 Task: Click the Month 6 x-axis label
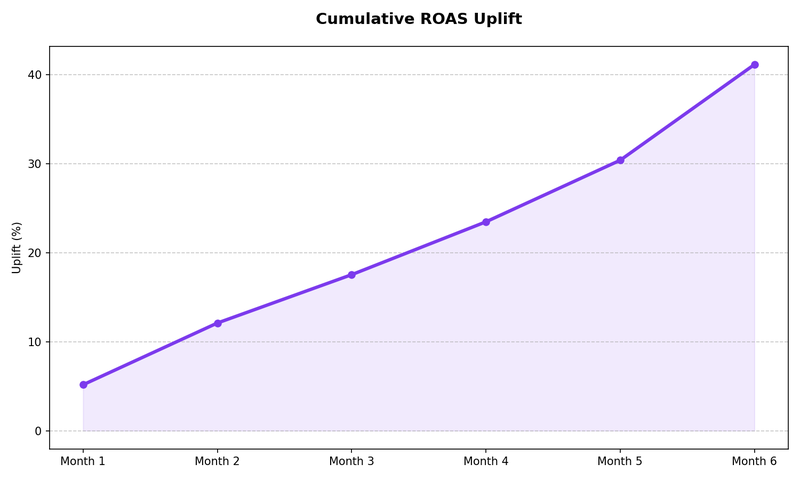click(754, 462)
